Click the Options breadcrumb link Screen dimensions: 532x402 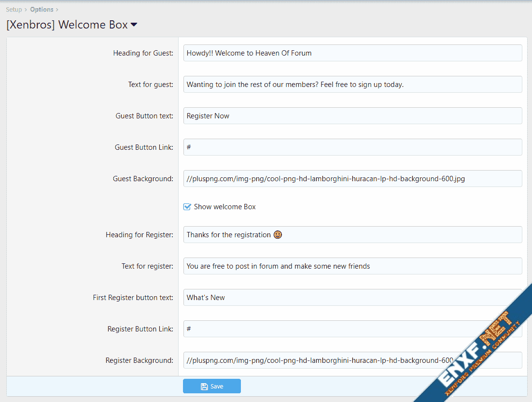click(x=42, y=10)
